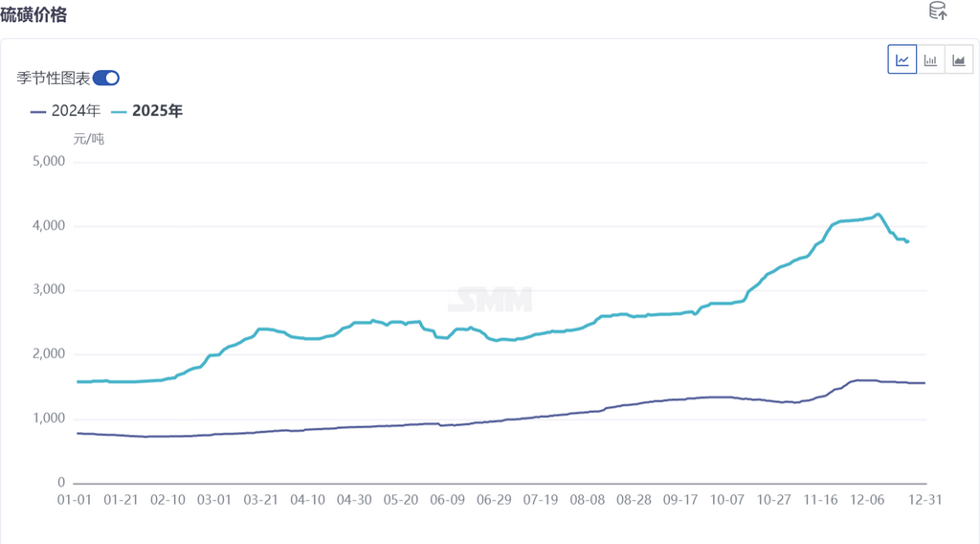The image size is (980, 544).
Task: Click the peak of the 2025年 line
Action: click(x=879, y=215)
